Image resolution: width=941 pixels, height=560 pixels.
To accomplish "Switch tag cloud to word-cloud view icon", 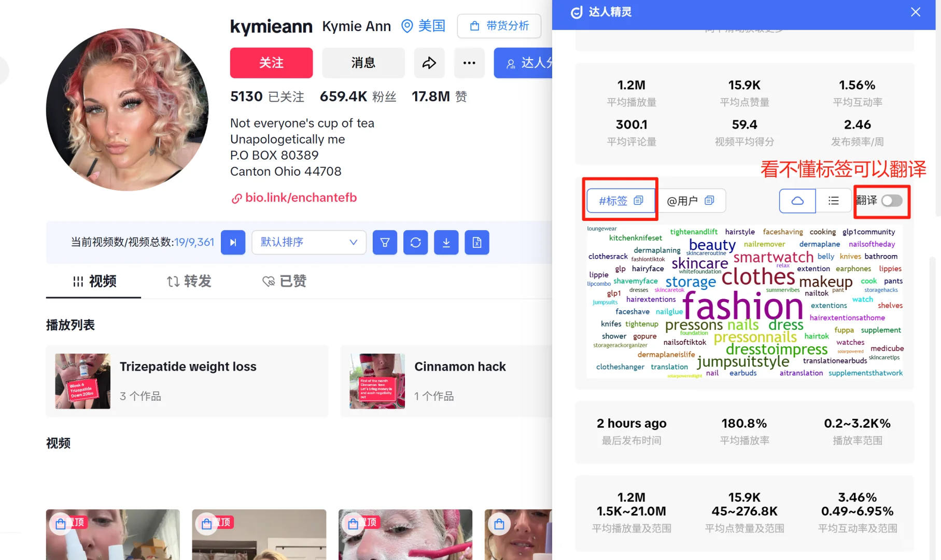I will click(x=797, y=201).
